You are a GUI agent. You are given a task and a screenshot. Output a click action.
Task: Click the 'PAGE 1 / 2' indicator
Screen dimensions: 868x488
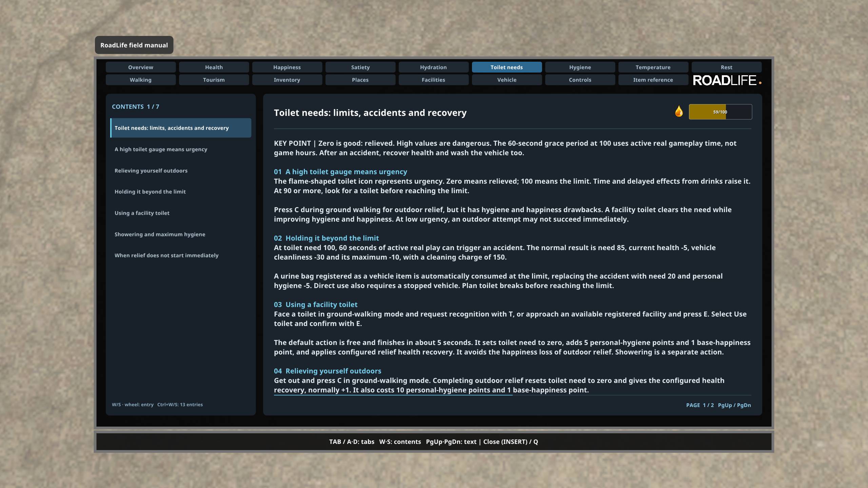[700, 405]
